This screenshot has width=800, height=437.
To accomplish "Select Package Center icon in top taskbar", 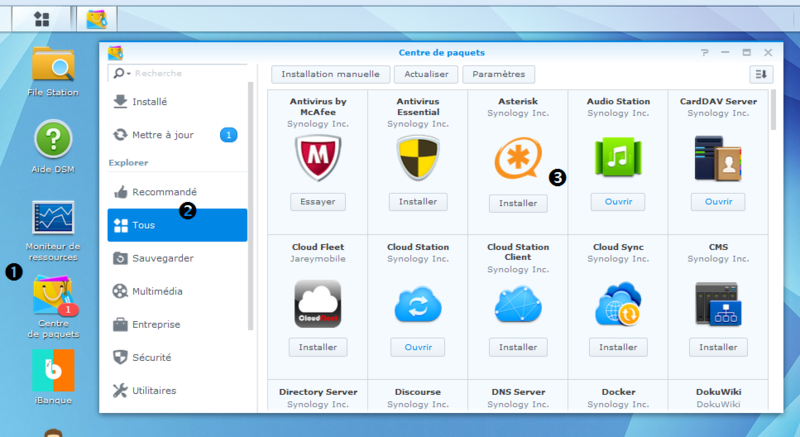I will tap(97, 19).
